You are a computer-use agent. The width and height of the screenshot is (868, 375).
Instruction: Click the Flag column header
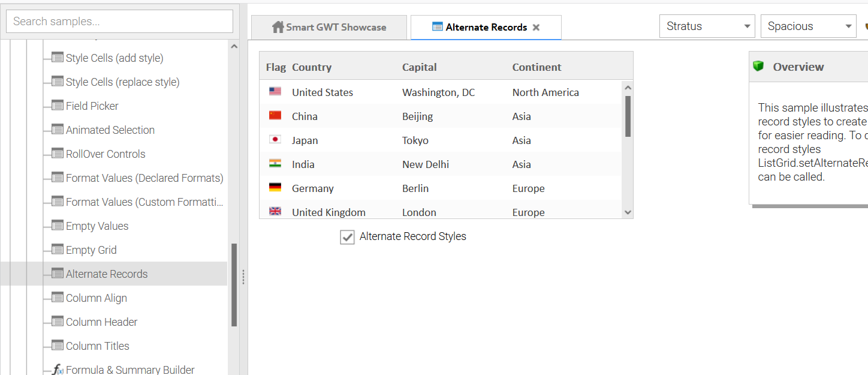click(x=275, y=67)
